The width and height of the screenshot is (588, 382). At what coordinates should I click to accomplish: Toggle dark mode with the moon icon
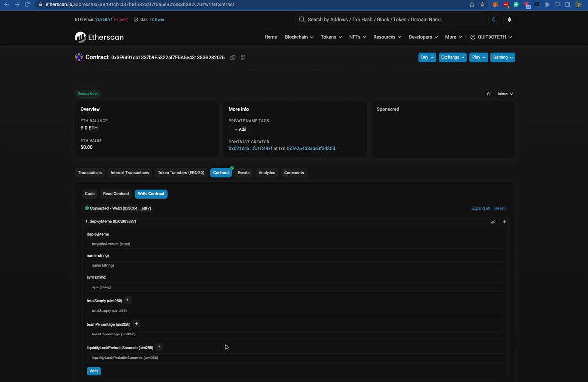click(x=494, y=20)
